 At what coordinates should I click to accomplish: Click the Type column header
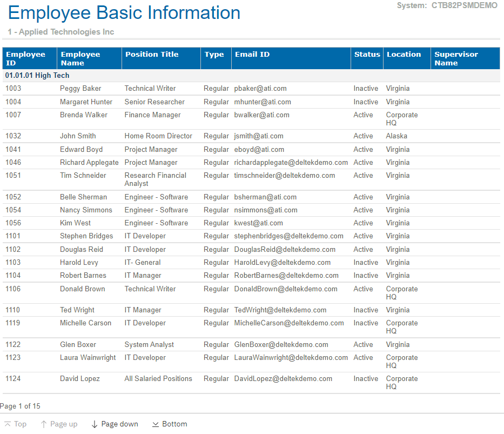pos(214,55)
